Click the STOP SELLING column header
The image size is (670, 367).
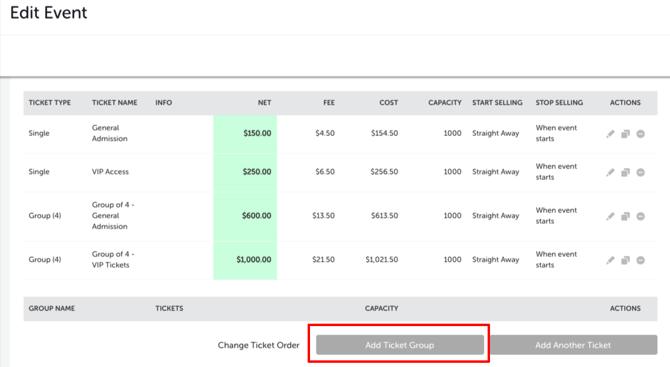pos(559,103)
